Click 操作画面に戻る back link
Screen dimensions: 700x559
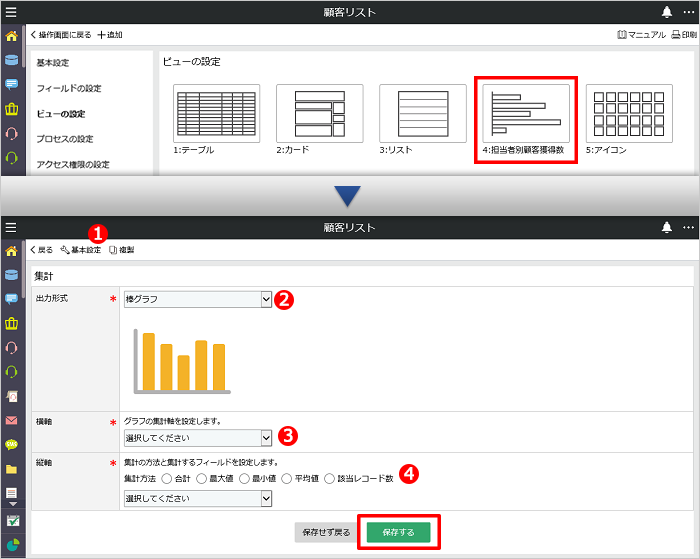[61, 34]
